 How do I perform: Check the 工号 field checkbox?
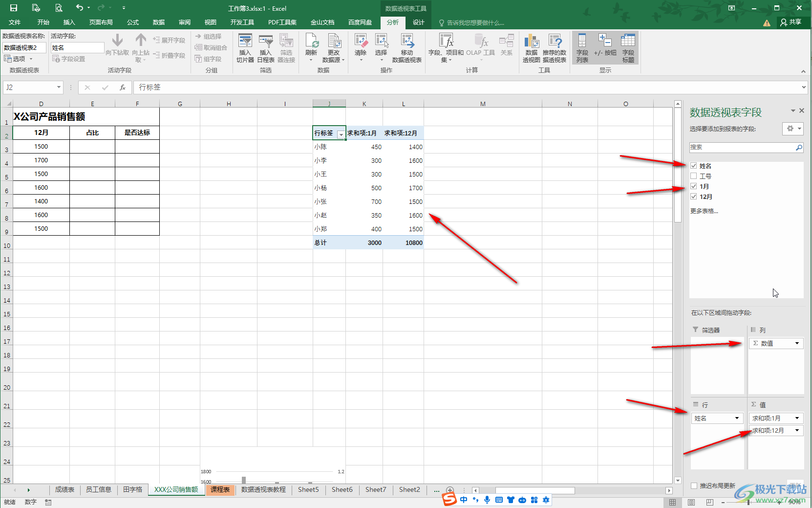click(694, 176)
